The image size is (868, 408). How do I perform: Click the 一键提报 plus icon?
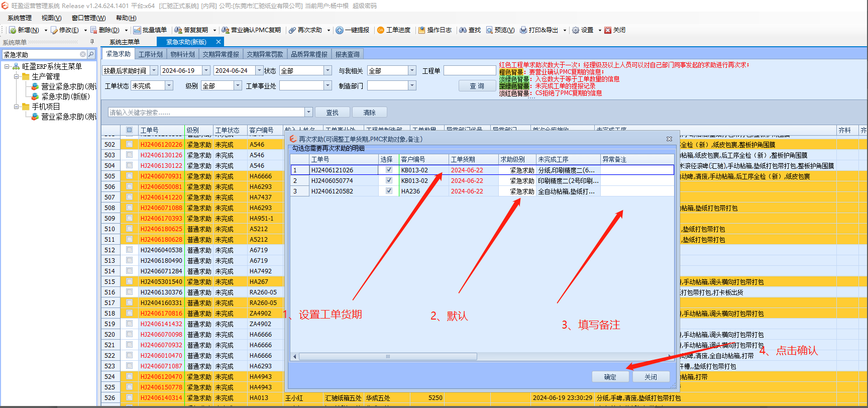[340, 30]
